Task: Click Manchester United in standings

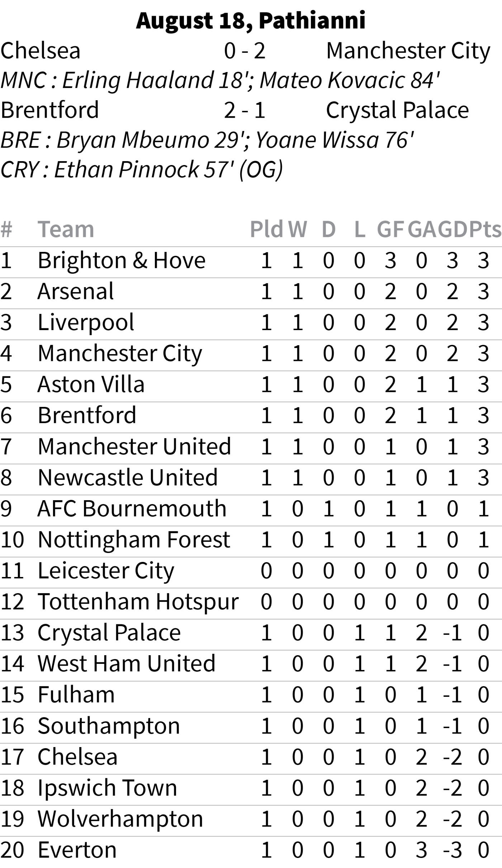Action: point(134,446)
